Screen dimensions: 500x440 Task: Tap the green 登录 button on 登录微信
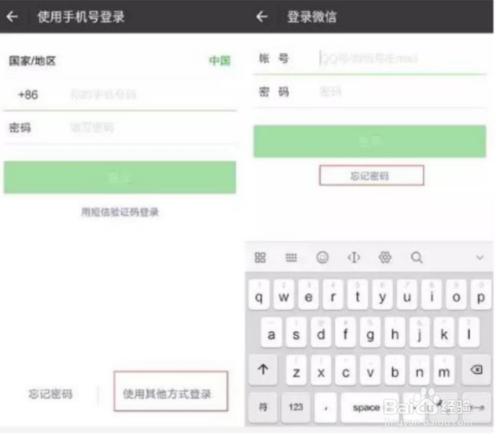pos(370,141)
